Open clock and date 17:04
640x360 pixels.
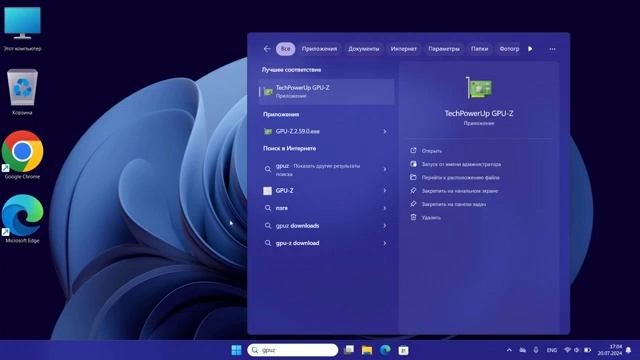click(x=610, y=350)
